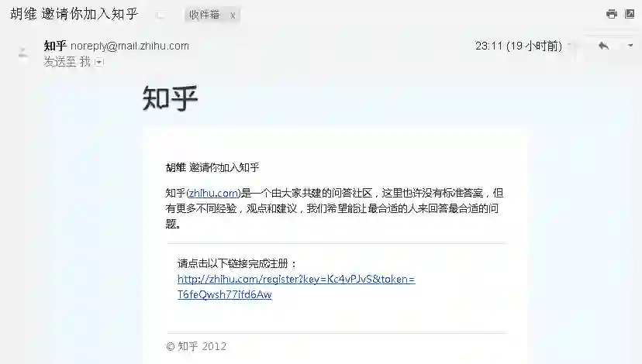Show details with the 发送至 我 arrow
Image resolution: width=642 pixels, height=364 pixels.
pyautogui.click(x=99, y=62)
